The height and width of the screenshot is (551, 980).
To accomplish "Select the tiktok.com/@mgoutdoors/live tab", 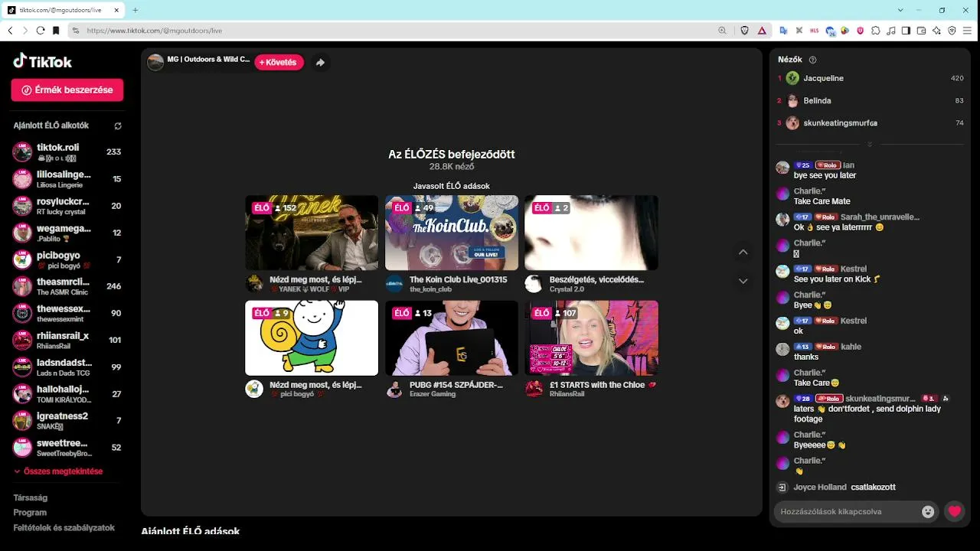I will point(64,10).
